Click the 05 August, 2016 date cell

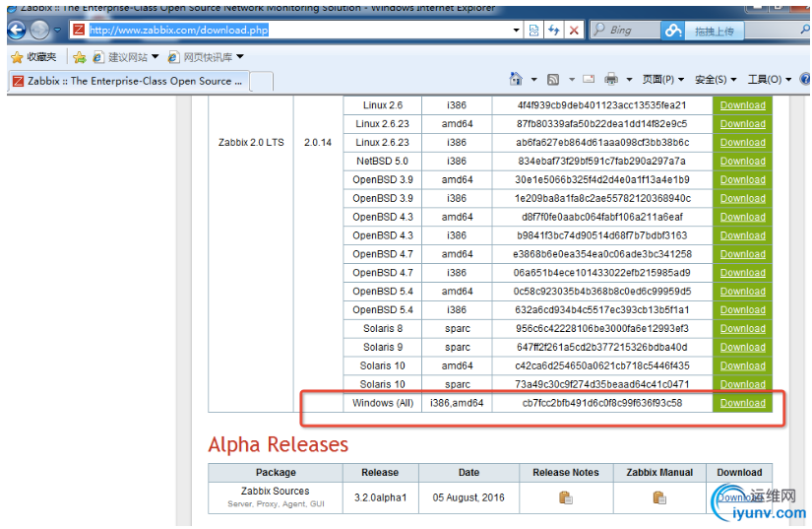[x=468, y=497]
